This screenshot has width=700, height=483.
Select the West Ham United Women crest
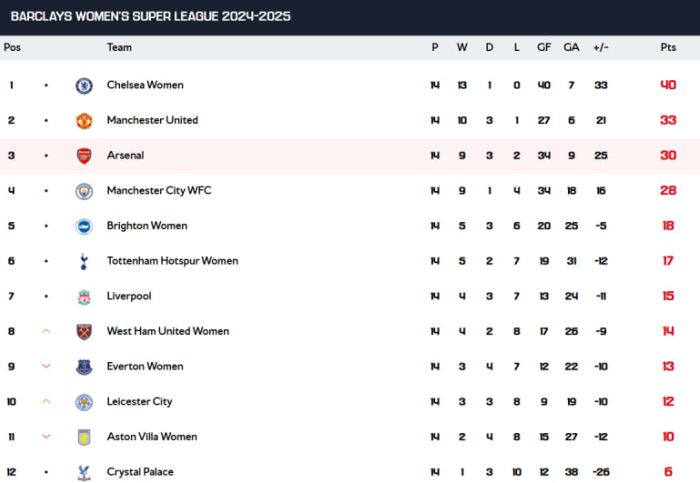(x=84, y=332)
